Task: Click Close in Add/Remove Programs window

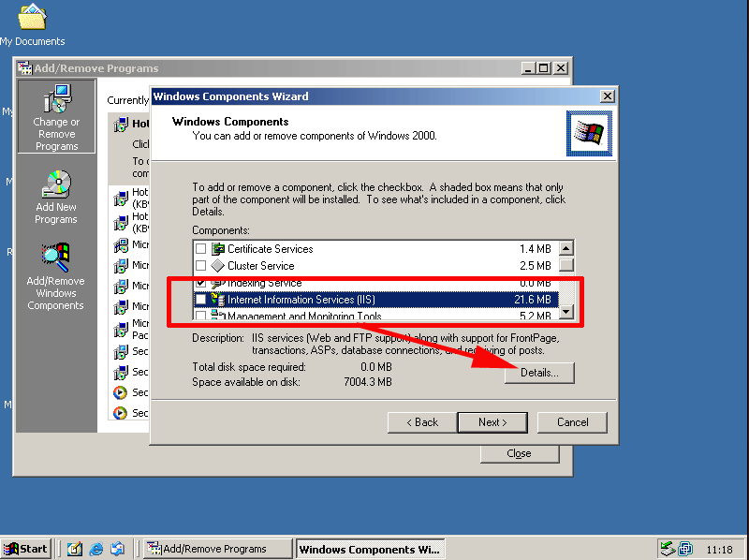Action: [x=520, y=453]
